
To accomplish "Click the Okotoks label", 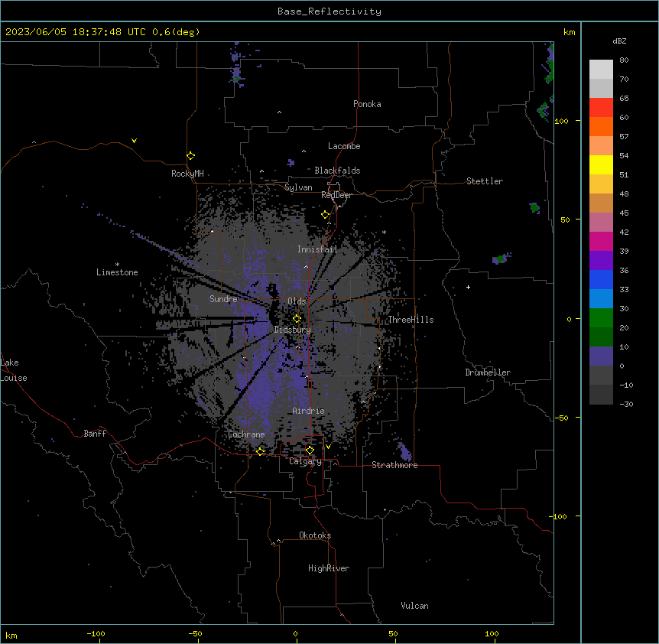I will (315, 535).
